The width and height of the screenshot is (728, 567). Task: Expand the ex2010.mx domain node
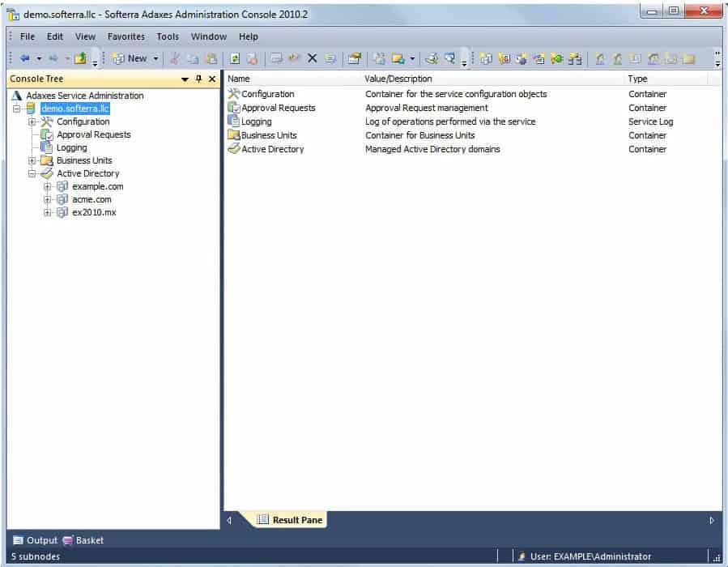tap(47, 213)
